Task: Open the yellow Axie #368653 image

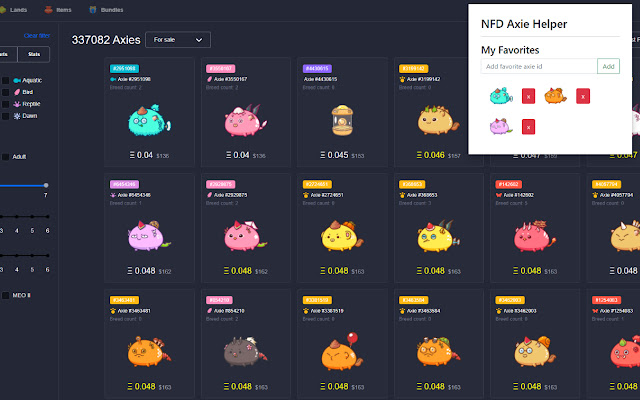Action: 438,236
